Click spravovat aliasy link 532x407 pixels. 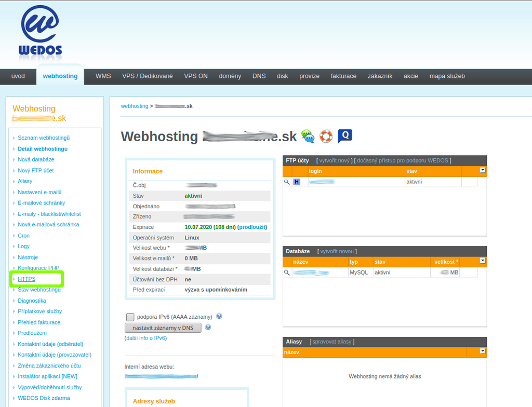point(331,342)
